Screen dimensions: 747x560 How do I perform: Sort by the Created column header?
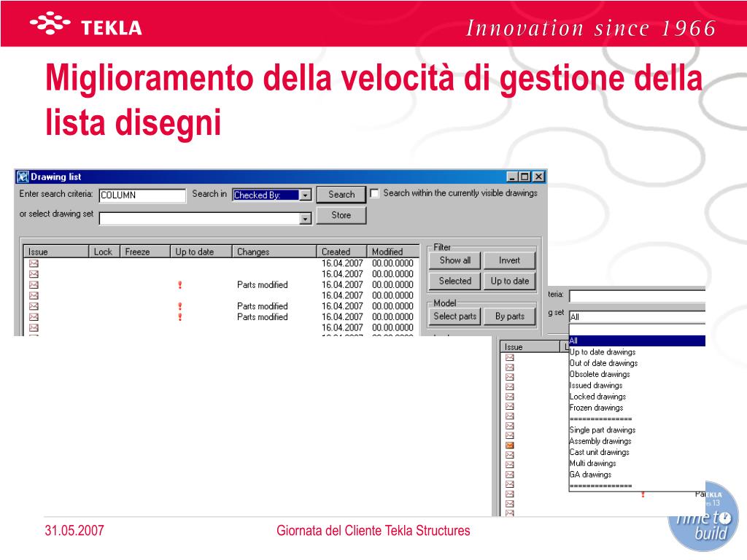pyautogui.click(x=342, y=252)
